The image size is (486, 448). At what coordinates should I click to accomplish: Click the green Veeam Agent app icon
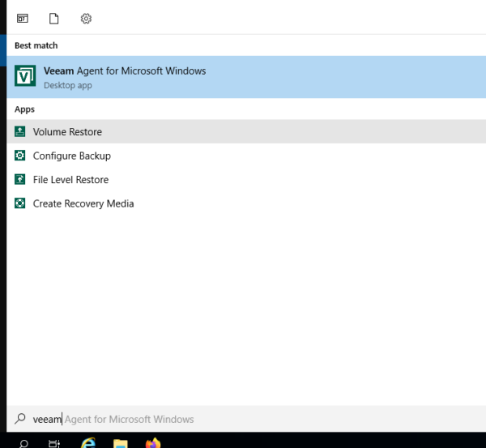point(25,77)
